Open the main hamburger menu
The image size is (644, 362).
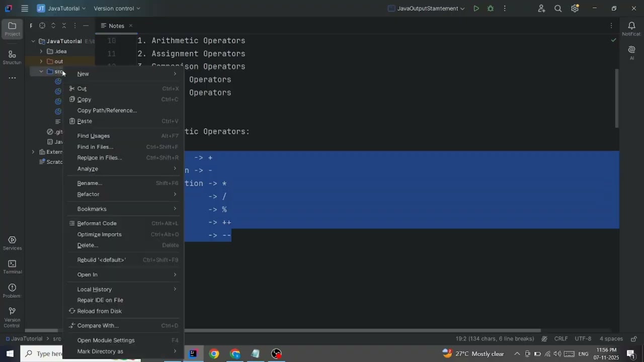pyautogui.click(x=25, y=9)
